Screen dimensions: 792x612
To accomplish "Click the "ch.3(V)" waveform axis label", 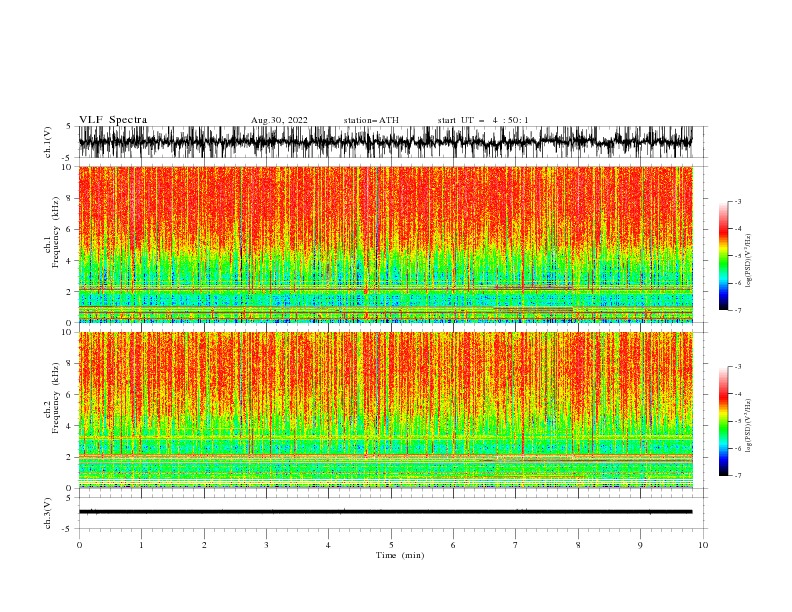I will pyautogui.click(x=48, y=513).
